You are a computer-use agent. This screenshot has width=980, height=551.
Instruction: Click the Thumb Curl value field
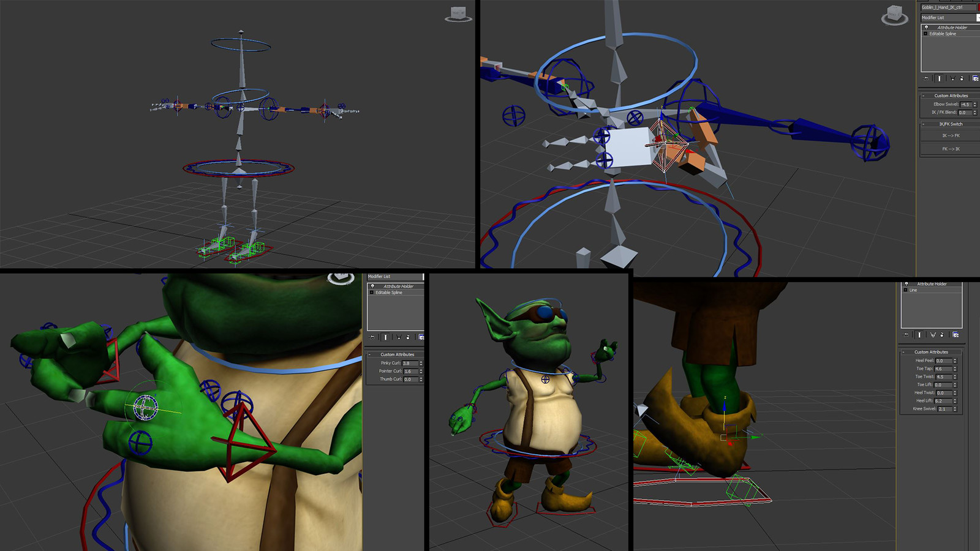coord(411,380)
